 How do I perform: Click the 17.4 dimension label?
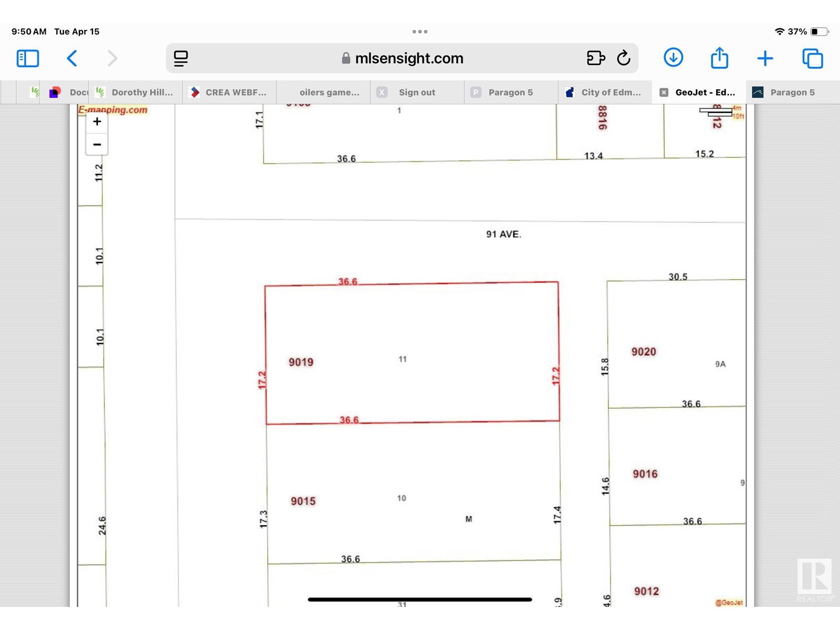558,515
